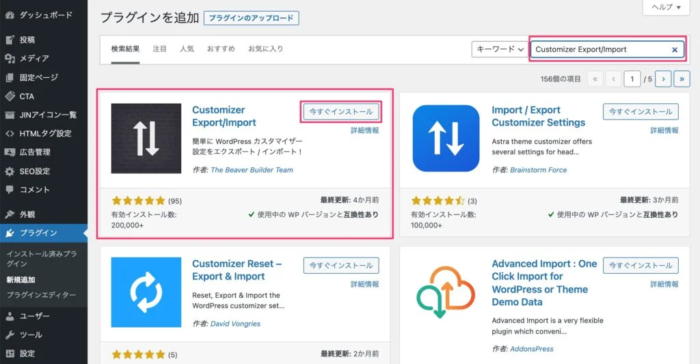Click the current page number field
Image resolution: width=700 pixels, height=364 pixels.
point(632,79)
